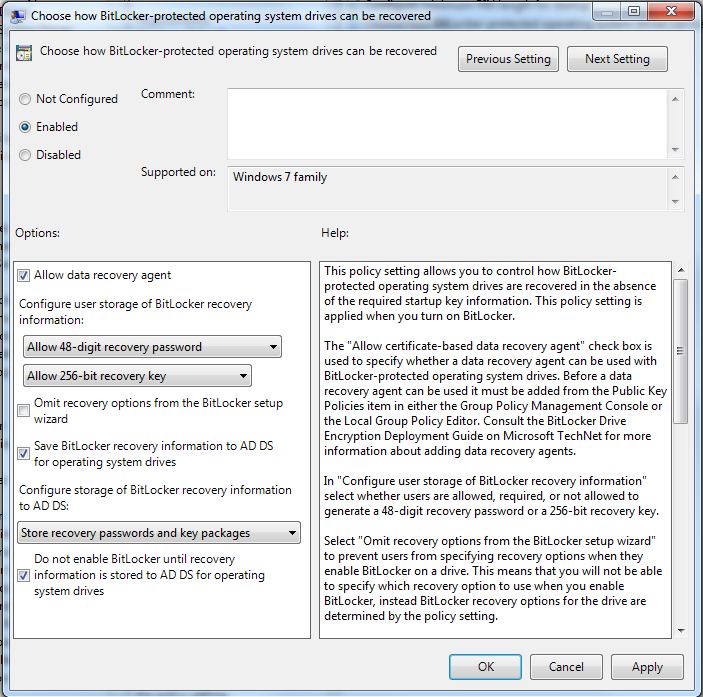Click the Comment: label
703x697 pixels.
coord(168,94)
